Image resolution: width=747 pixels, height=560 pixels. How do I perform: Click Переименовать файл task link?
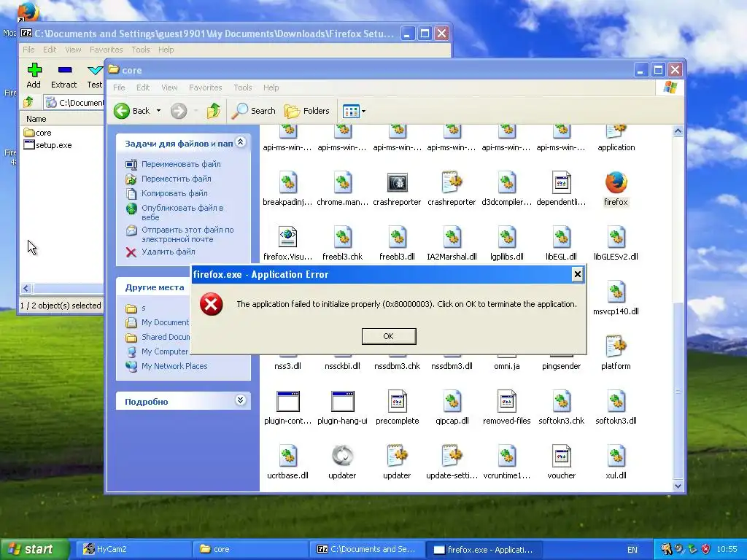click(181, 164)
